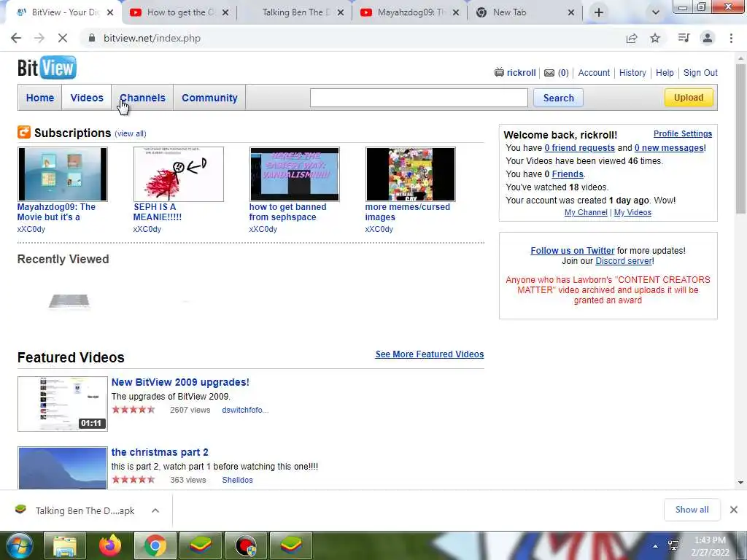
Task: Open File Explorer from the taskbar
Action: pyautogui.click(x=65, y=545)
